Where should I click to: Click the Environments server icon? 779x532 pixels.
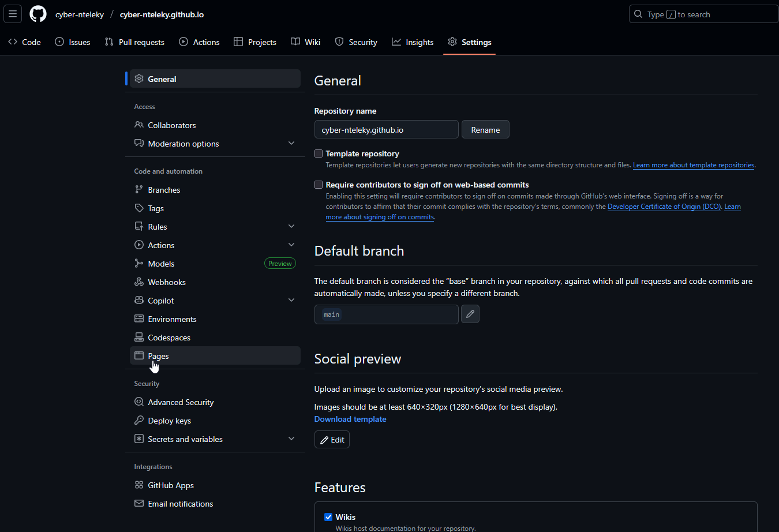(x=139, y=319)
